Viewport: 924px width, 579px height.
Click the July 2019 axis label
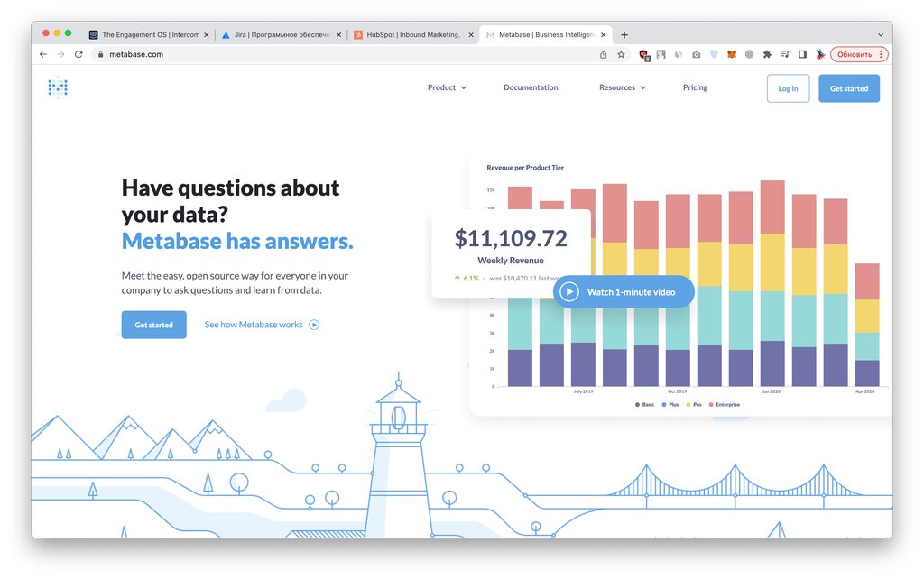coord(584,391)
